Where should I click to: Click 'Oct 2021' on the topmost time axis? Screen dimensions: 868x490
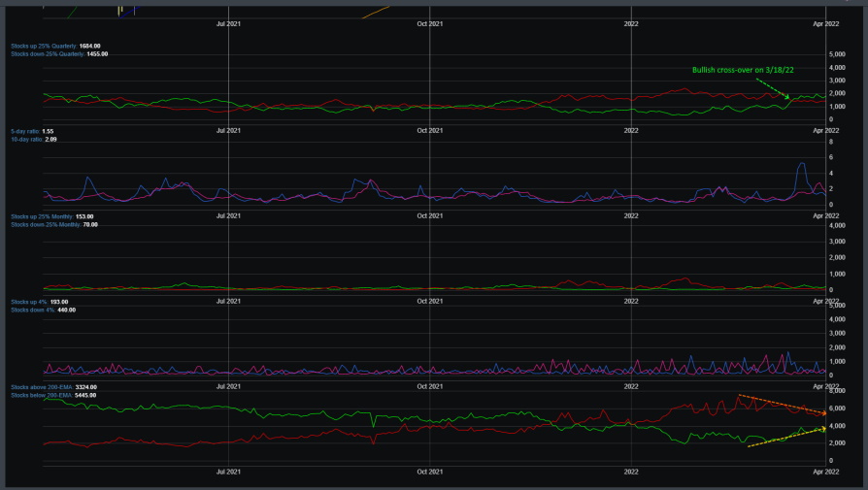429,24
